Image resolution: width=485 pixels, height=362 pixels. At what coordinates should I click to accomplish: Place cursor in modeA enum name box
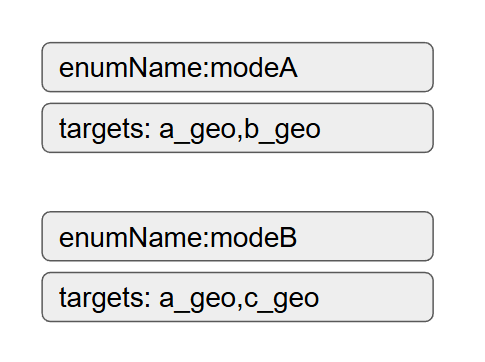tap(237, 67)
